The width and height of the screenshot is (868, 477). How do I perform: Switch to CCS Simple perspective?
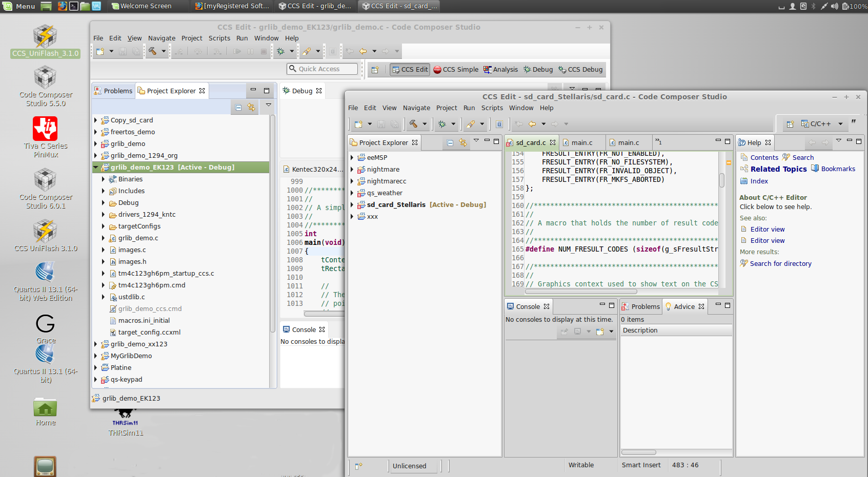click(x=456, y=70)
